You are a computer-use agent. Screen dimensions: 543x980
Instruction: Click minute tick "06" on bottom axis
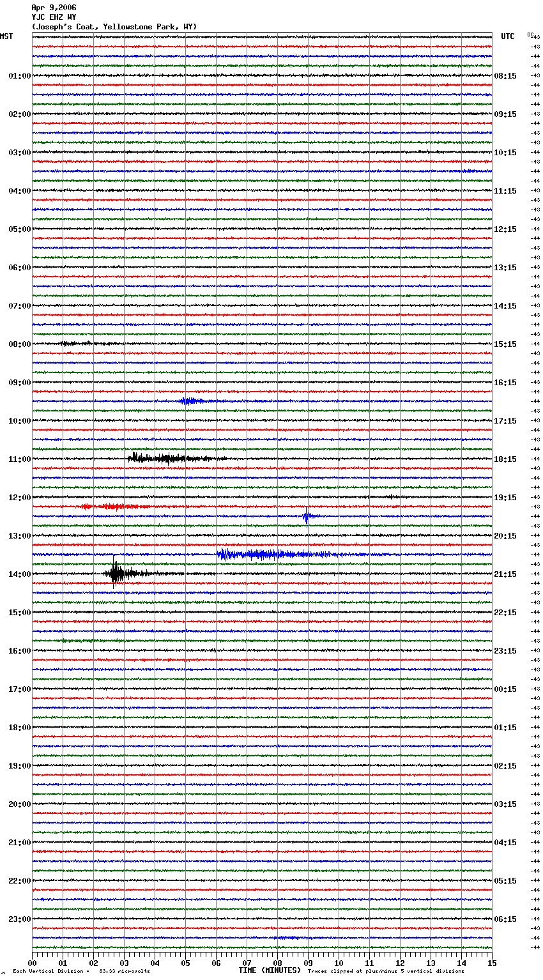coord(217,963)
